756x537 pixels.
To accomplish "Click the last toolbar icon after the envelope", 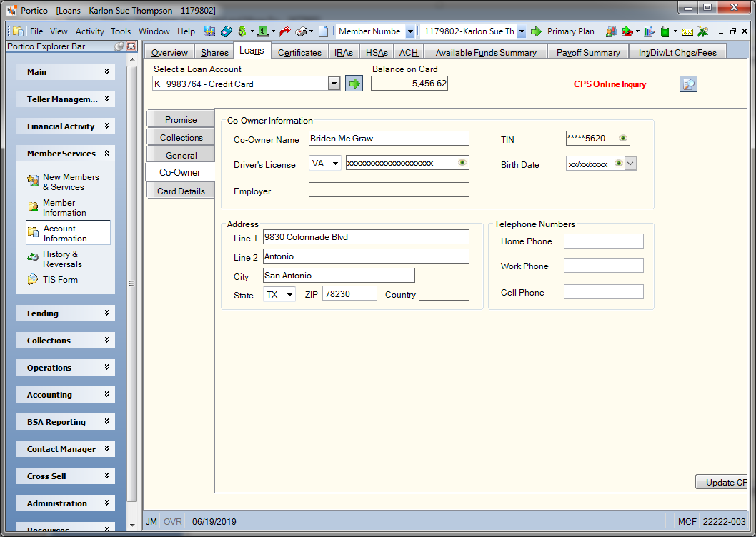I will tap(703, 31).
